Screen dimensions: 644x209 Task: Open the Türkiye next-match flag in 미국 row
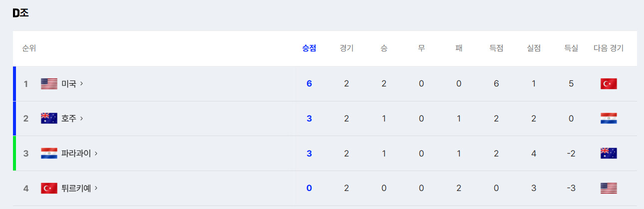click(609, 83)
